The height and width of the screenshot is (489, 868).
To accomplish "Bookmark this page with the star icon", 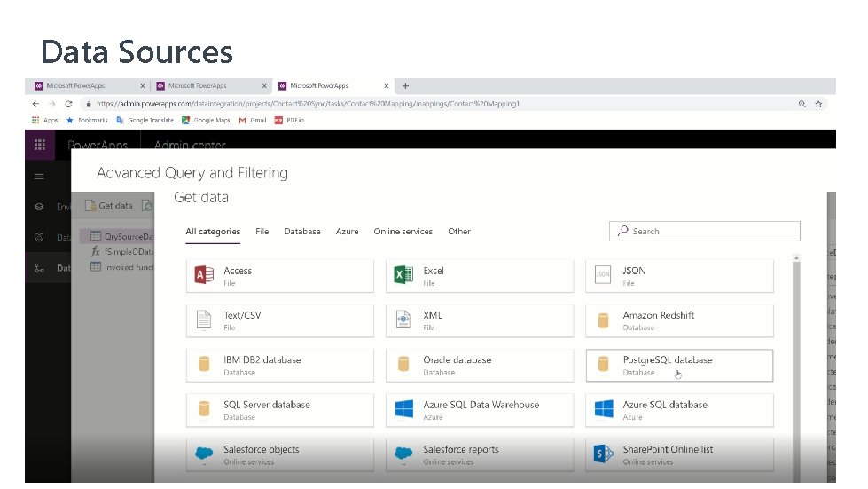I will pos(818,104).
